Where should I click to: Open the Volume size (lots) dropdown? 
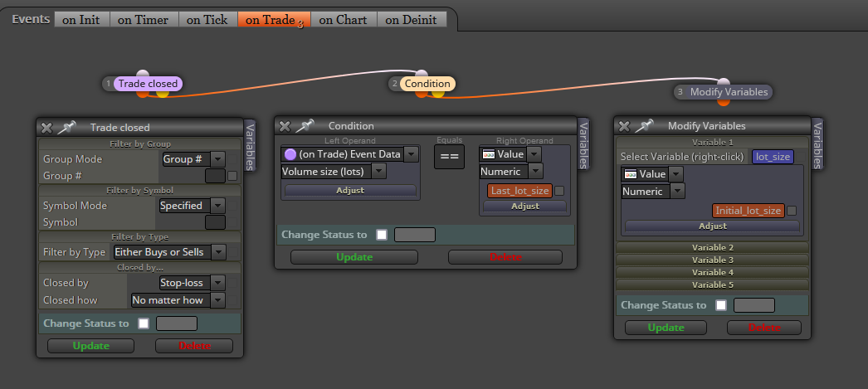pyautogui.click(x=334, y=172)
